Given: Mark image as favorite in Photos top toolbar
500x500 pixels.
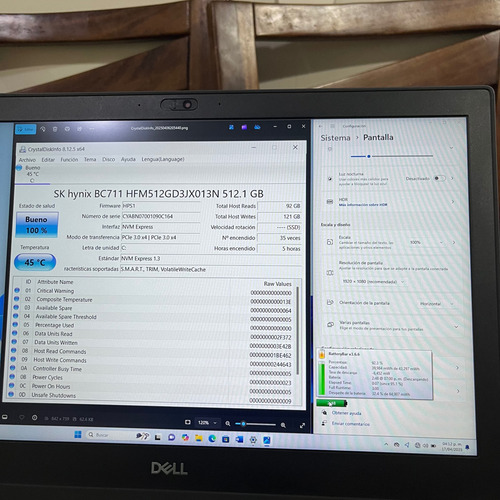Looking at the screenshot, I should [67, 129].
